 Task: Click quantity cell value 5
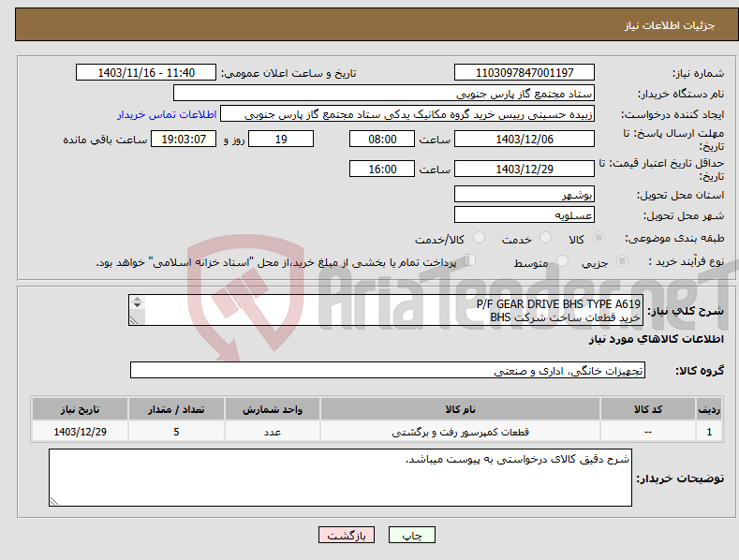click(x=176, y=432)
